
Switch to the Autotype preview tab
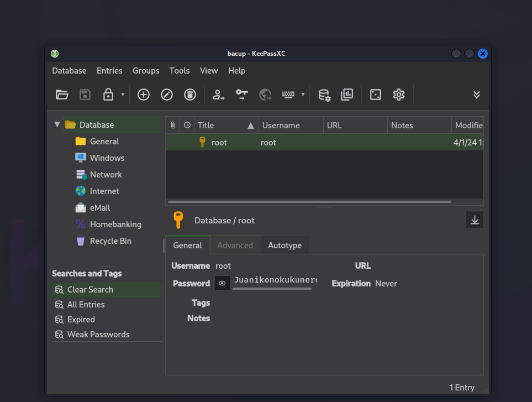(285, 245)
